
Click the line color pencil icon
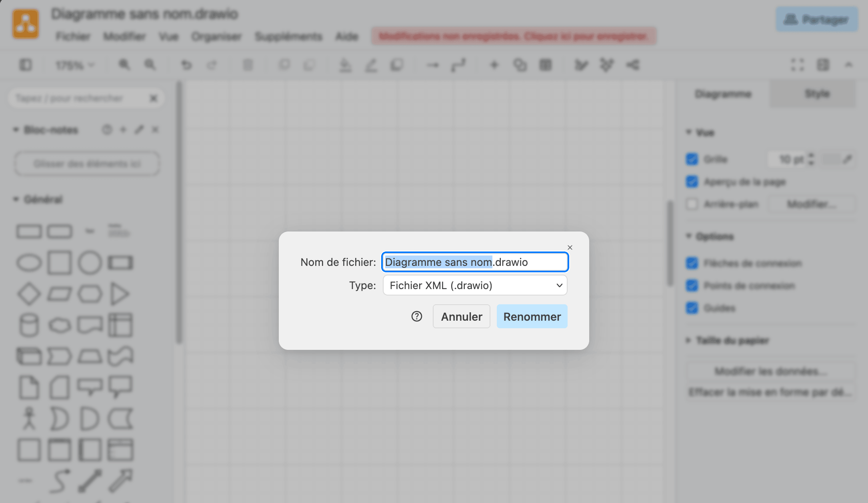click(371, 65)
